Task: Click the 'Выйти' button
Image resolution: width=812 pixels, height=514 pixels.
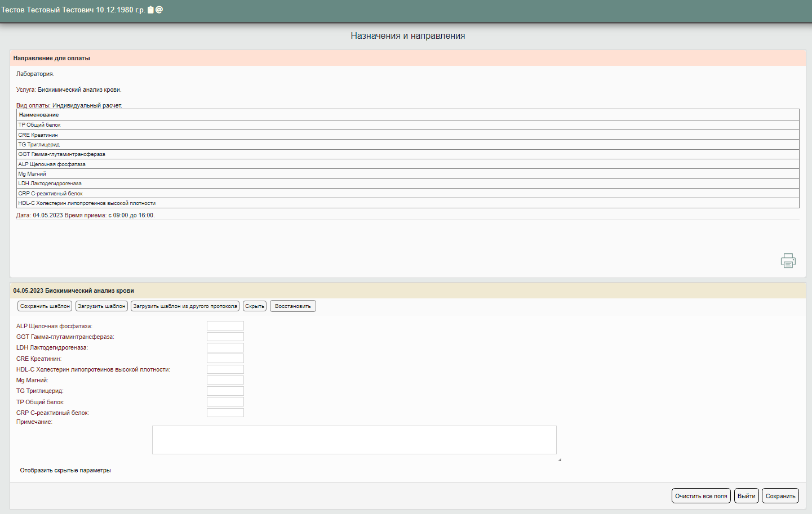Action: 746,496
